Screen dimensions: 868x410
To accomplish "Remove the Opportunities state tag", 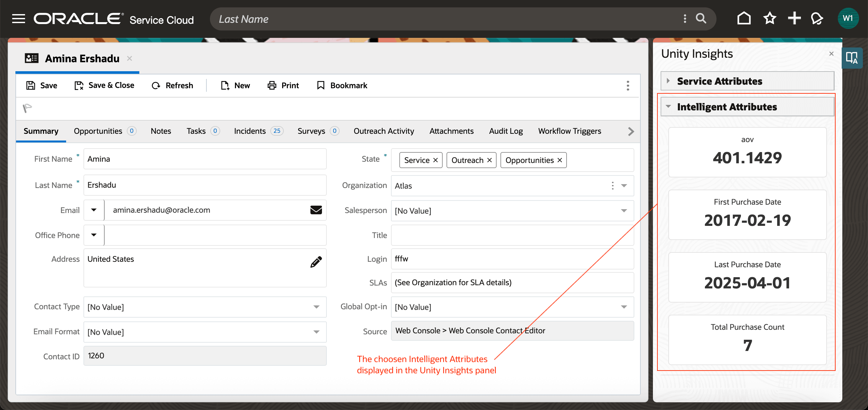I will (x=560, y=160).
